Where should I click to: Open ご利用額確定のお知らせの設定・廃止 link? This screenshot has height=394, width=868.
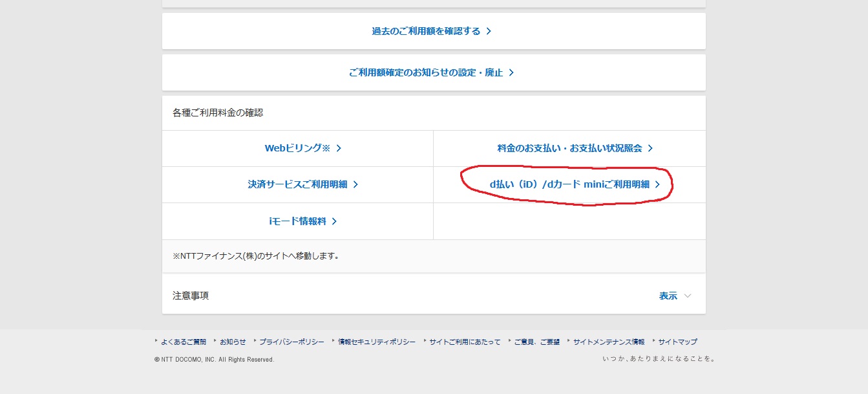pos(432,72)
